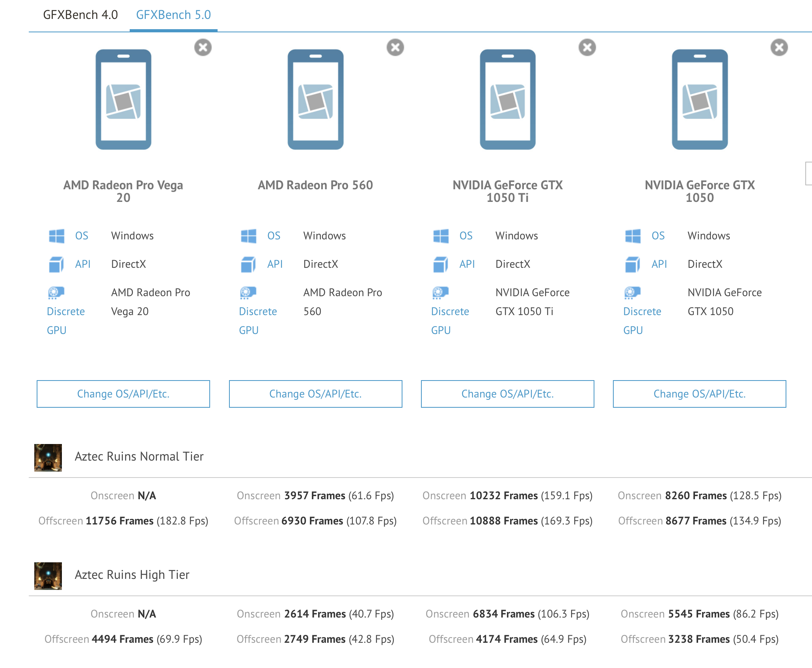Image resolution: width=812 pixels, height=668 pixels.
Task: Click Change OS/API/Etc. for Radeon Pro 560
Action: click(315, 394)
